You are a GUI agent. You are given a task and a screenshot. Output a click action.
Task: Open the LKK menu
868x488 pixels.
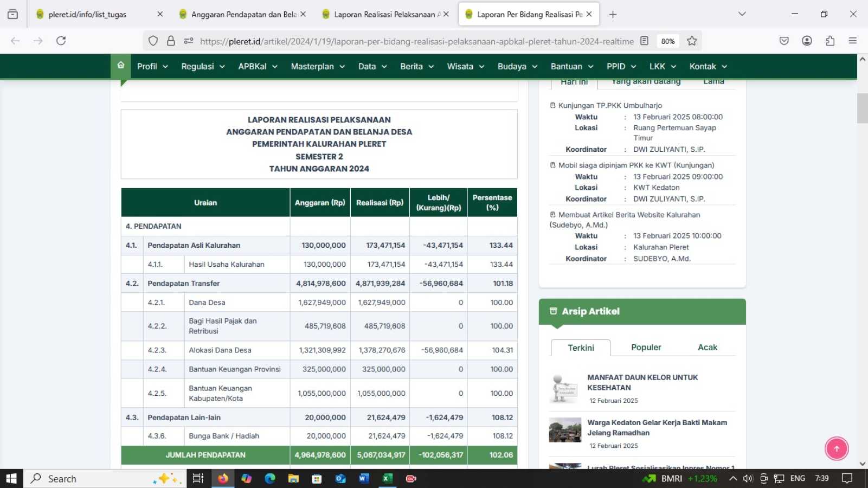[x=663, y=66]
